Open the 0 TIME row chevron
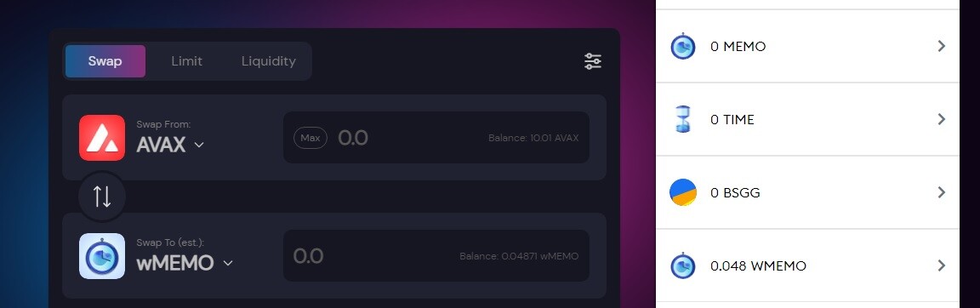The height and width of the screenshot is (308, 980). (941, 119)
